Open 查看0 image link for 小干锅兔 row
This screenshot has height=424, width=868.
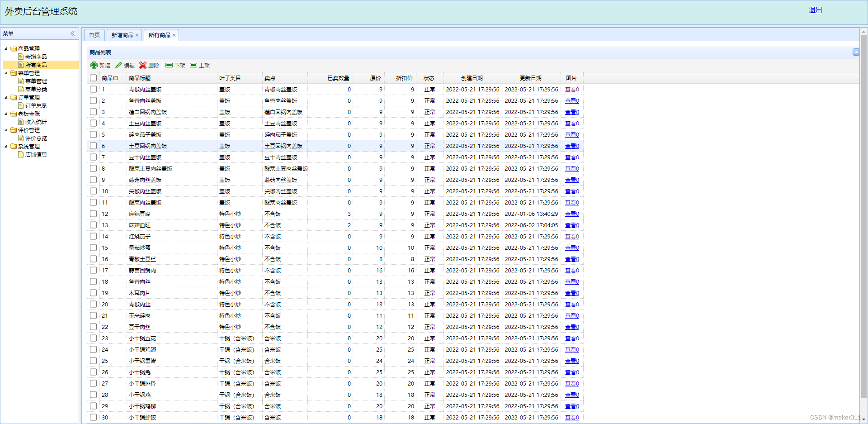click(x=572, y=372)
